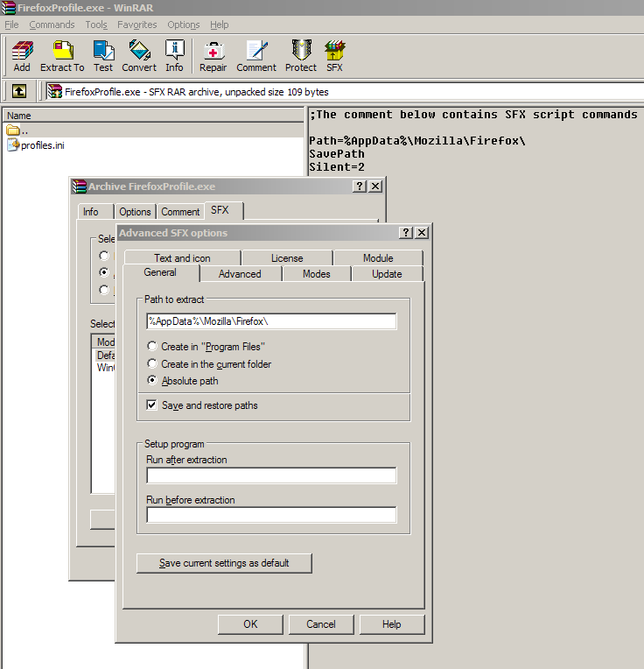Click the Archive dialog title icon

(x=79, y=187)
